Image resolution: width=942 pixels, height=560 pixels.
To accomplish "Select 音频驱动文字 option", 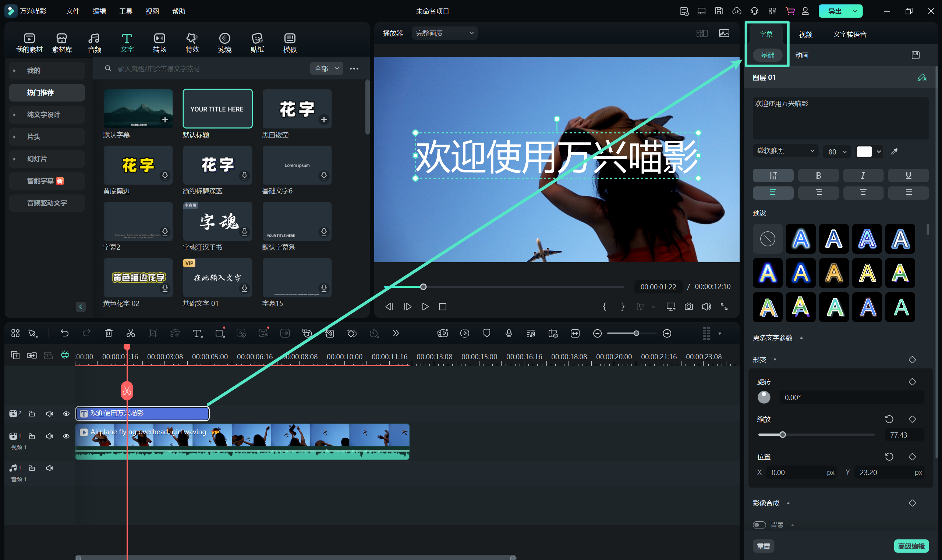I will 47,203.
